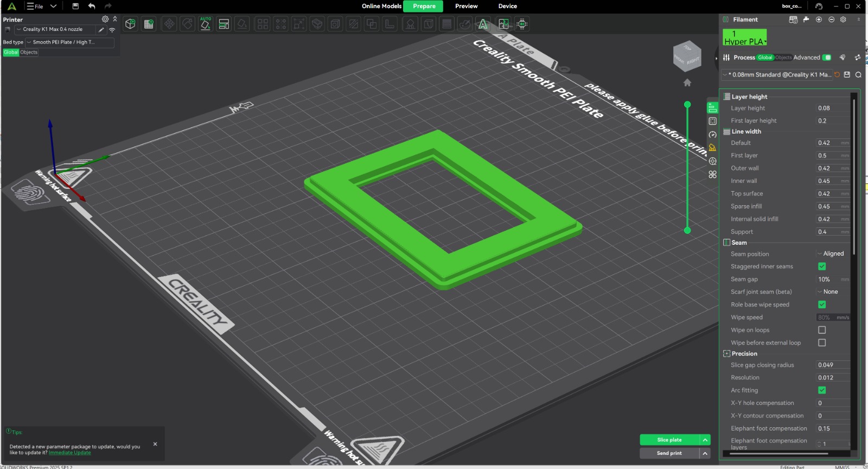Image resolution: width=868 pixels, height=469 pixels.
Task: Expand the Slice plate options arrow
Action: [705, 440]
